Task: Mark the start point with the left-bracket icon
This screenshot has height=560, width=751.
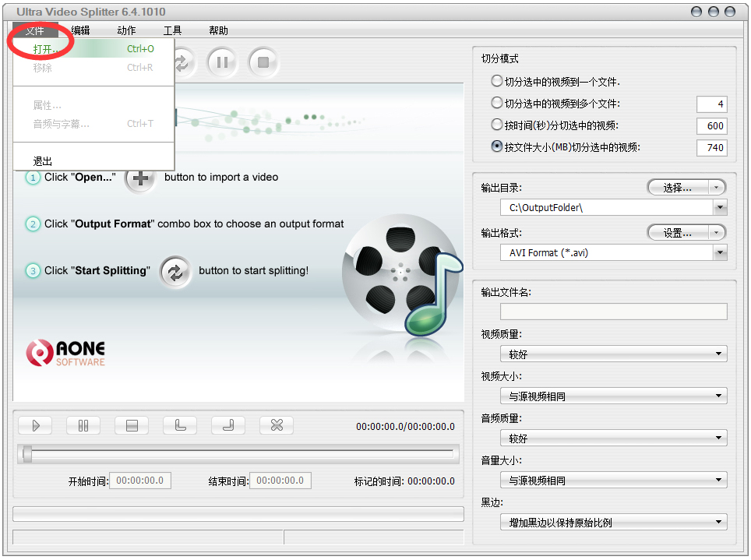Action: click(x=180, y=425)
